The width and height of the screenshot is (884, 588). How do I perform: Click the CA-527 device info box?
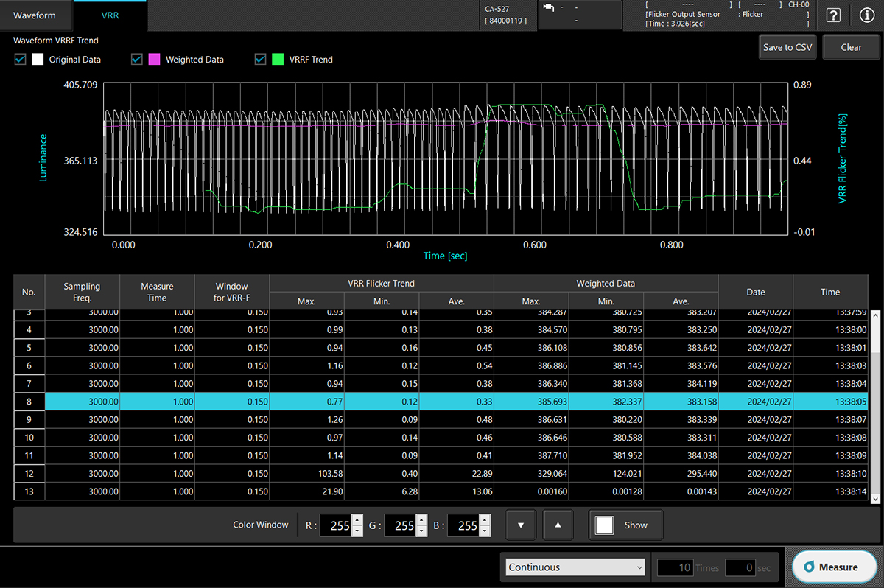coord(508,15)
